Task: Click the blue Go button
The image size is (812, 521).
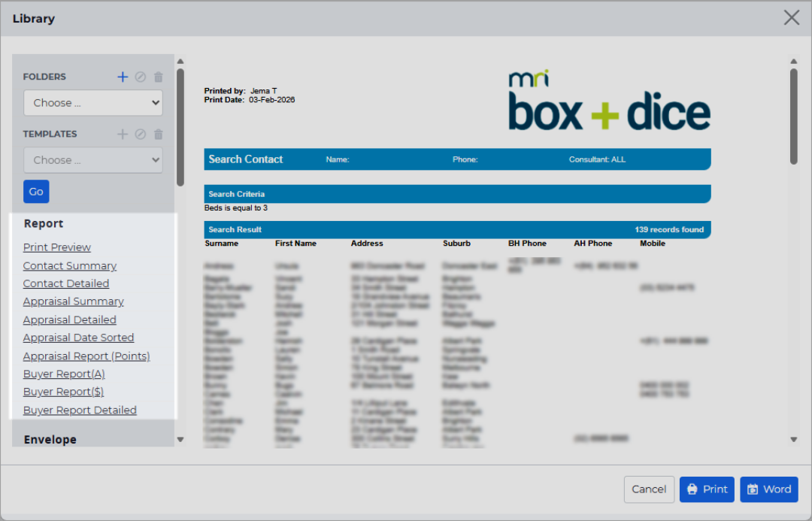Action: [36, 192]
